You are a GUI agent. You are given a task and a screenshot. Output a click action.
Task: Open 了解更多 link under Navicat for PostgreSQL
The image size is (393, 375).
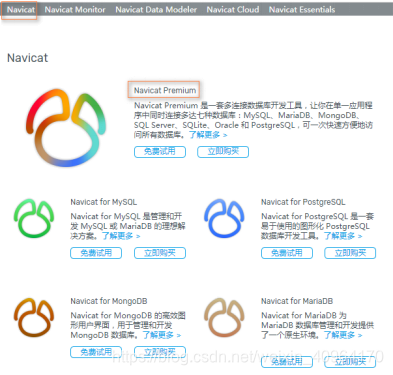point(343,236)
